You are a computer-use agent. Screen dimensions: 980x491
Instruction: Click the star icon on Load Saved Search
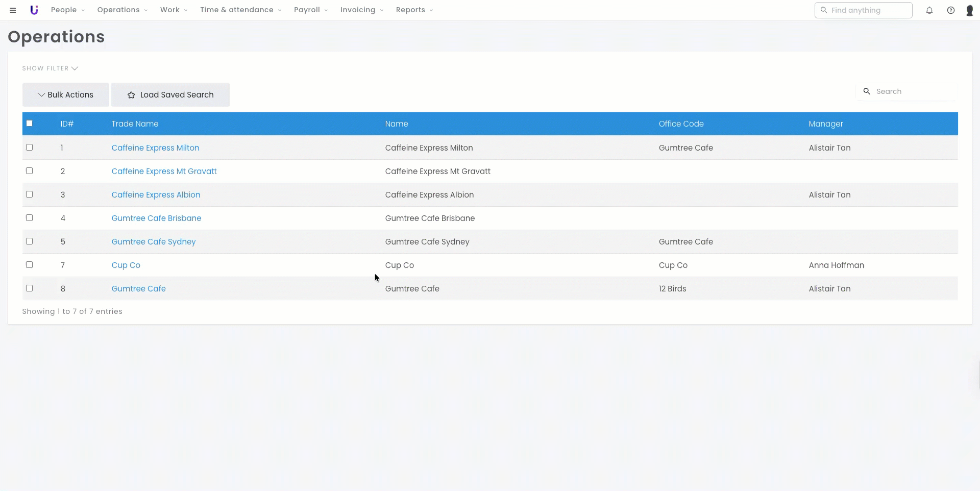tap(131, 95)
